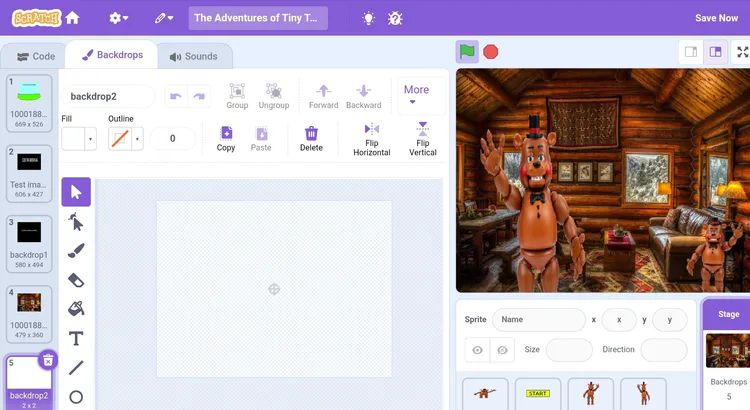The height and width of the screenshot is (410, 750).
Task: Move selection Backward
Action: [364, 96]
